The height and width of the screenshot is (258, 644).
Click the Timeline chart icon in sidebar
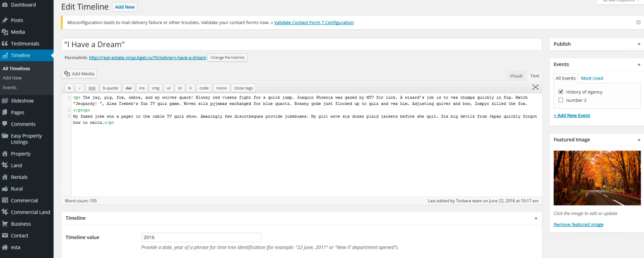coord(5,55)
